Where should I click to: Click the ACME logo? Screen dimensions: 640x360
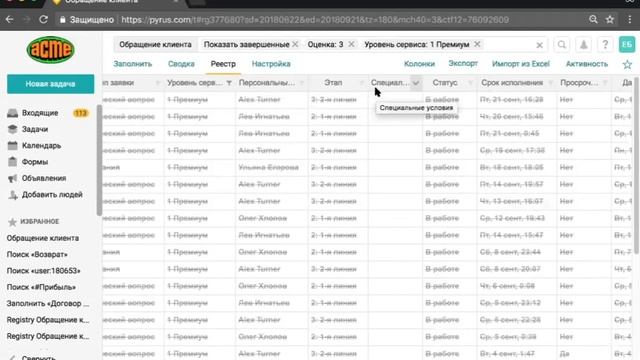click(51, 50)
